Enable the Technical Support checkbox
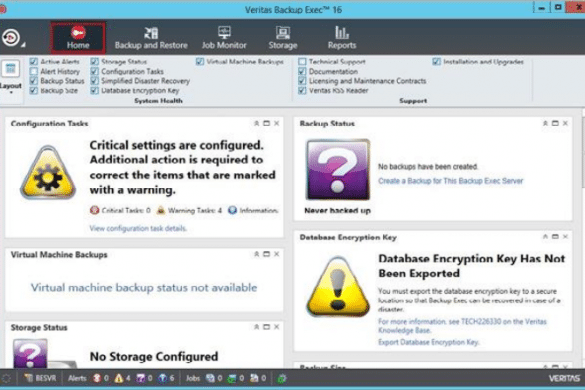This screenshot has height=390, width=585. (x=302, y=62)
